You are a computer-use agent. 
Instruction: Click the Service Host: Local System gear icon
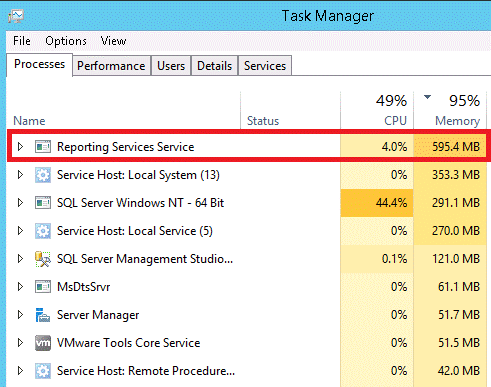(43, 175)
